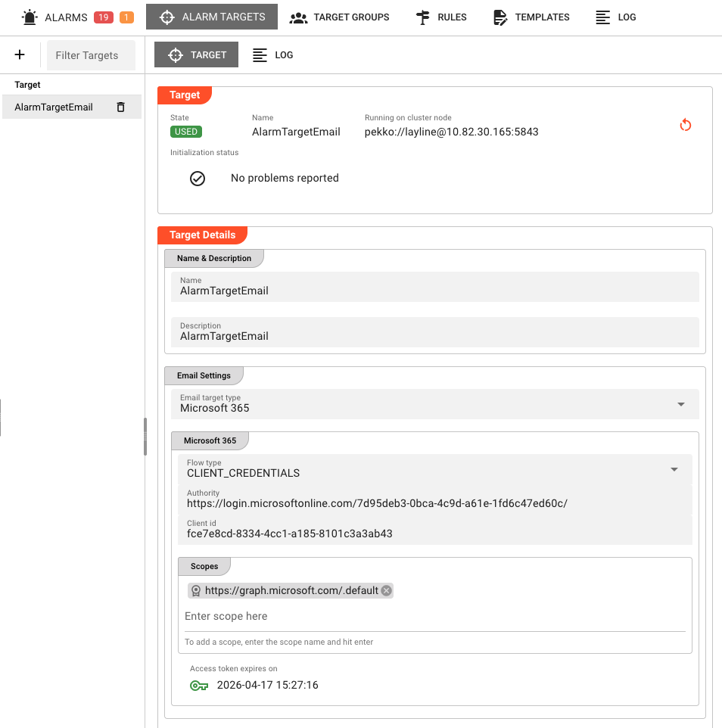This screenshot has width=722, height=728.
Task: Click the Target section header label
Action: click(x=185, y=95)
